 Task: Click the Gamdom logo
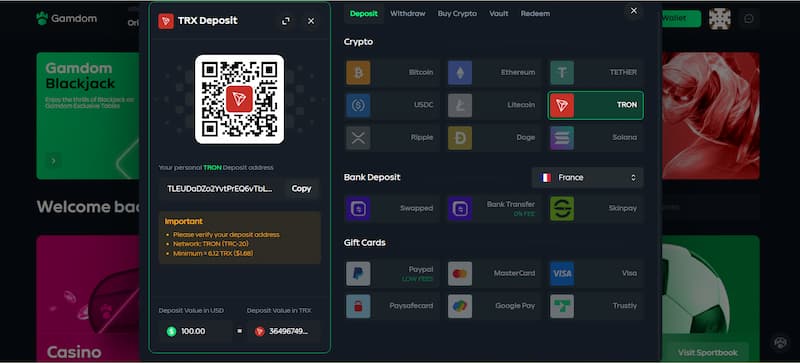coord(67,19)
